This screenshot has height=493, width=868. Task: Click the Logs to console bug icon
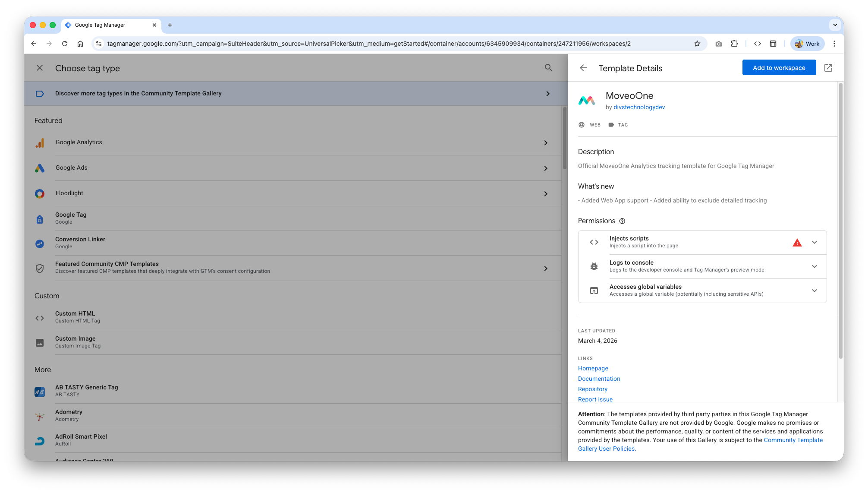click(x=594, y=266)
